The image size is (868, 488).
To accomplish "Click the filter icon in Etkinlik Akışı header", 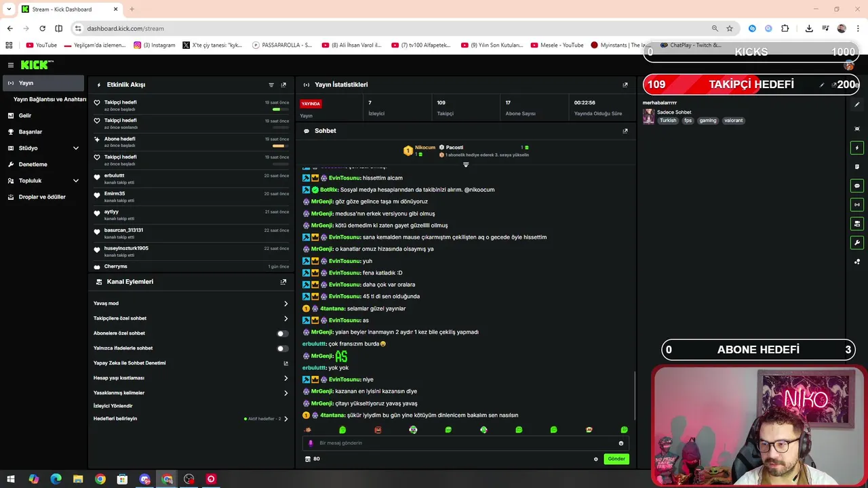I will point(271,85).
